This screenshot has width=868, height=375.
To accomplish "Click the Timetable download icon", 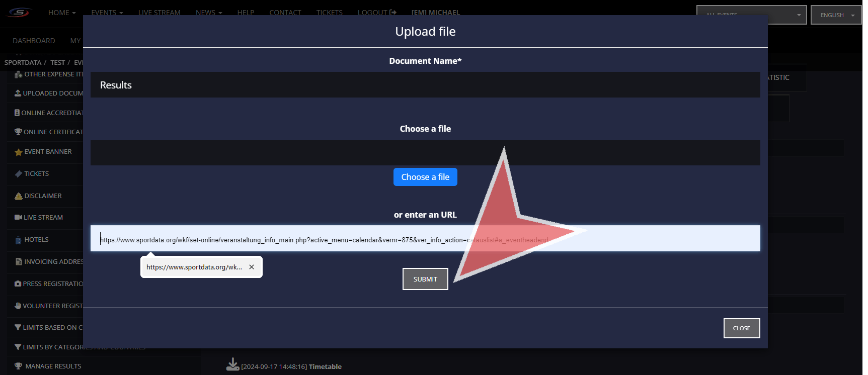I will tap(232, 364).
